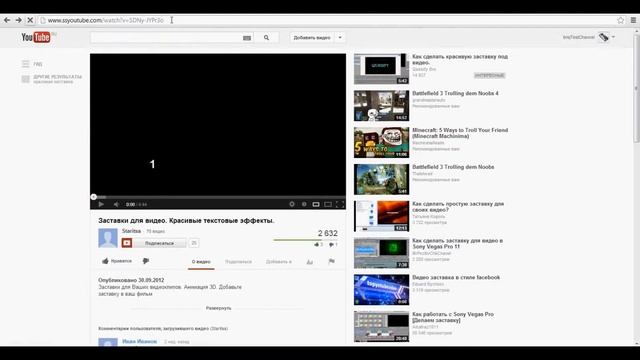Viewport: 640px width, 360px height.
Task: Open the Sony Vegas Pro 11 заставка video
Action: (x=458, y=243)
